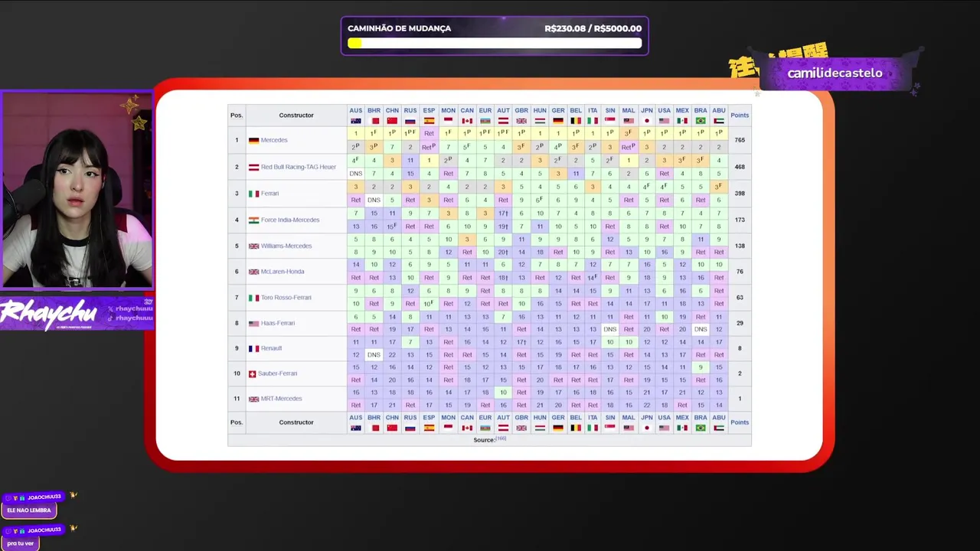980x551 pixels.
Task: Click the JPN race link in bottom footer row
Action: tap(647, 418)
